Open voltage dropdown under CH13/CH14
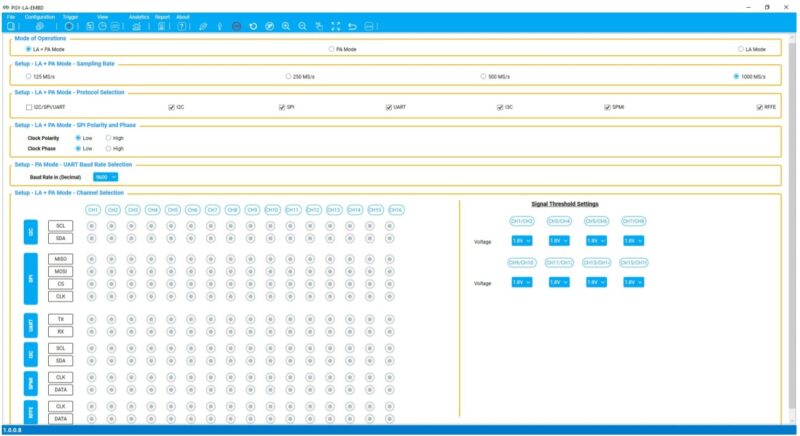This screenshot has width=800, height=436. 596,282
